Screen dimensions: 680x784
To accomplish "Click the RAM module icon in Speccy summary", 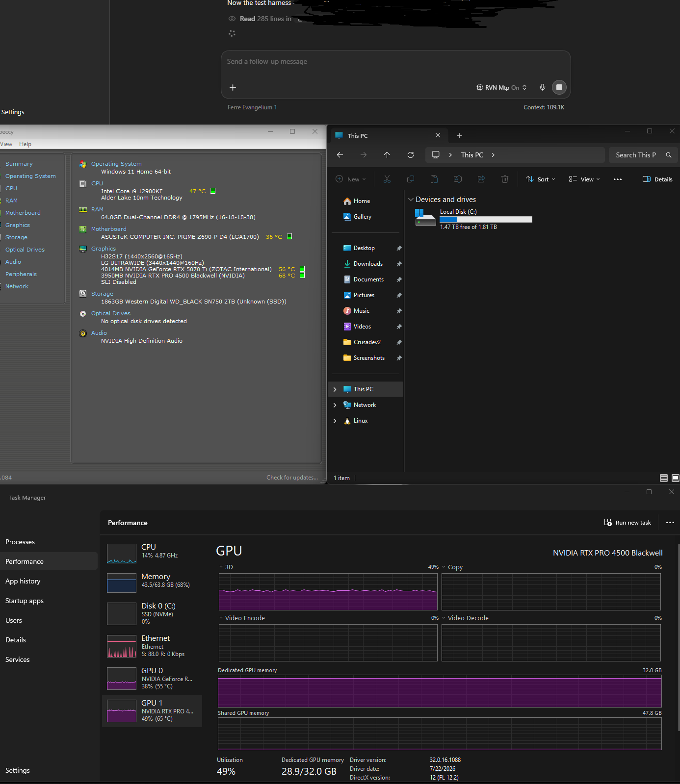I will click(x=83, y=209).
